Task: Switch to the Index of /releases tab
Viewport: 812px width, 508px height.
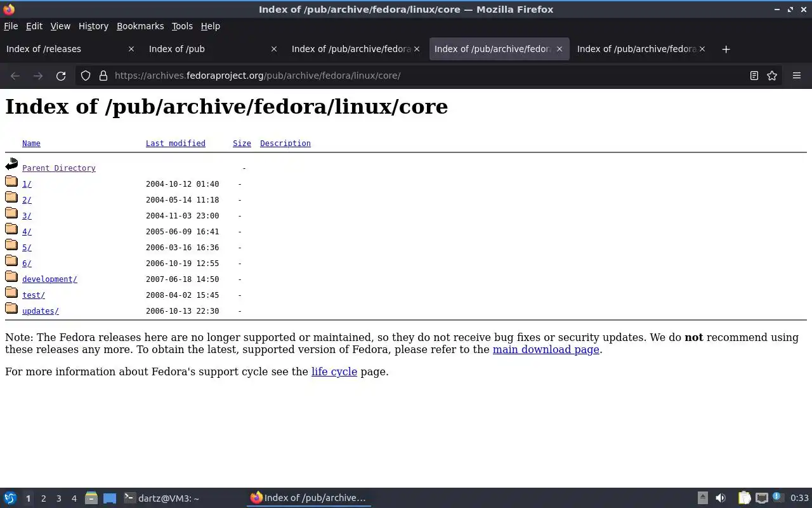Action: coord(70,49)
